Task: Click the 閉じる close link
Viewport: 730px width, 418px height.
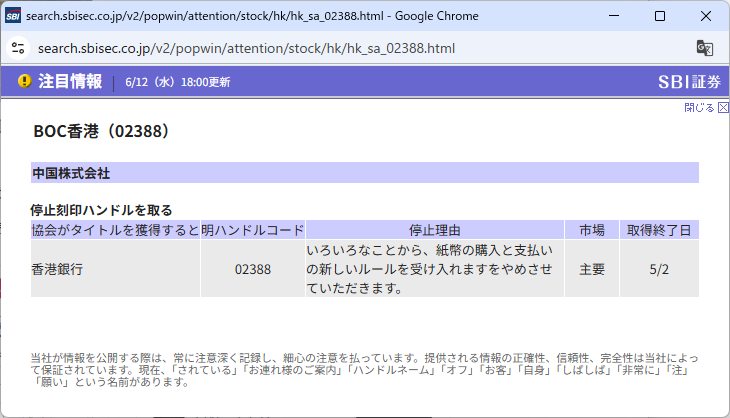Action: pyautogui.click(x=699, y=108)
